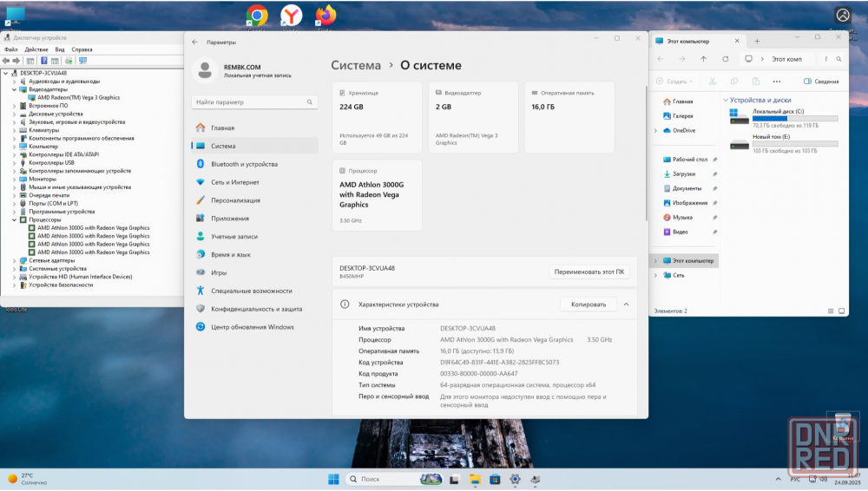Open the Вид menu in Device Manager

click(x=60, y=49)
